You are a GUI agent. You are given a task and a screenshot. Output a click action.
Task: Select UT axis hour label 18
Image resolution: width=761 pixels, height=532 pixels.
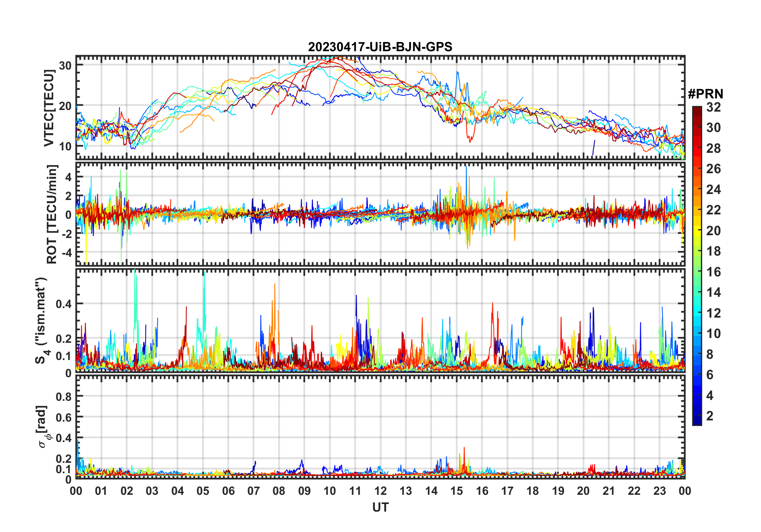click(533, 491)
